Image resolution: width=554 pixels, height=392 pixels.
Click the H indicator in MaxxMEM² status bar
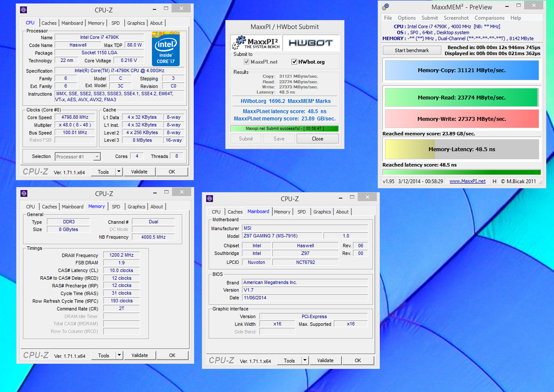point(494,181)
